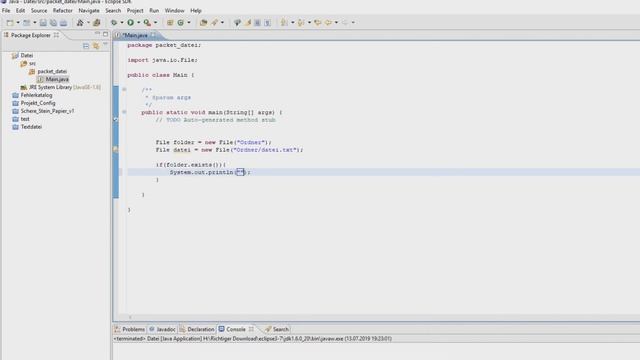Image resolution: width=640 pixels, height=360 pixels.
Task: Switch to the bottom Search tab
Action: click(x=277, y=329)
